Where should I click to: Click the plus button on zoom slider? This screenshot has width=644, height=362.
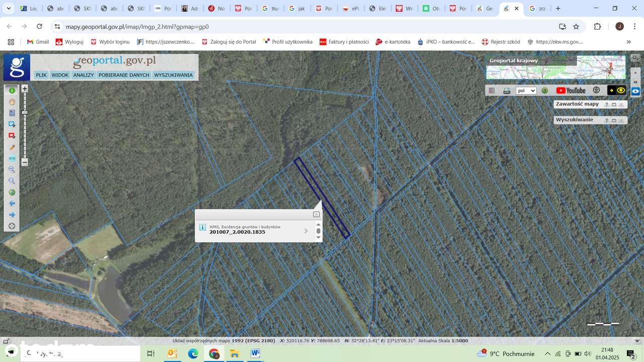click(x=25, y=88)
